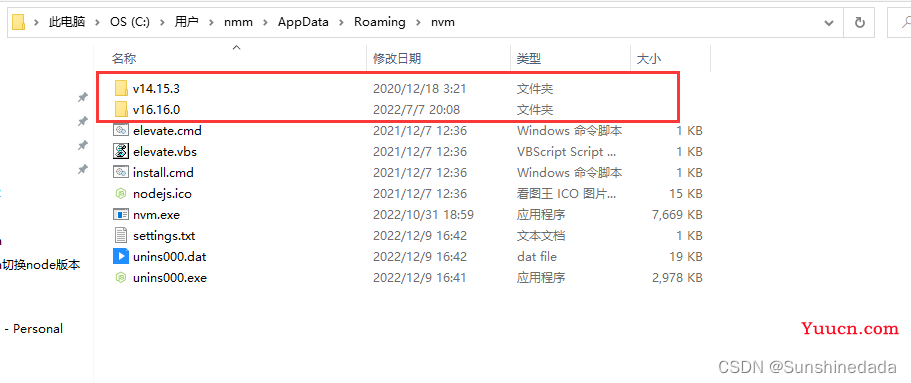Select the unins000.dat file icon
This screenshot has height=383, width=911.
tap(121, 256)
